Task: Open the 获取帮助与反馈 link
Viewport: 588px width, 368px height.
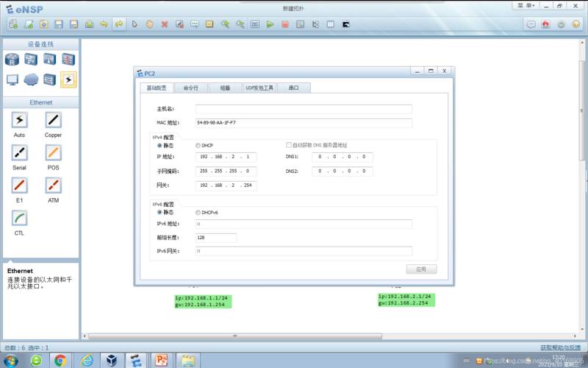Action: click(560, 347)
